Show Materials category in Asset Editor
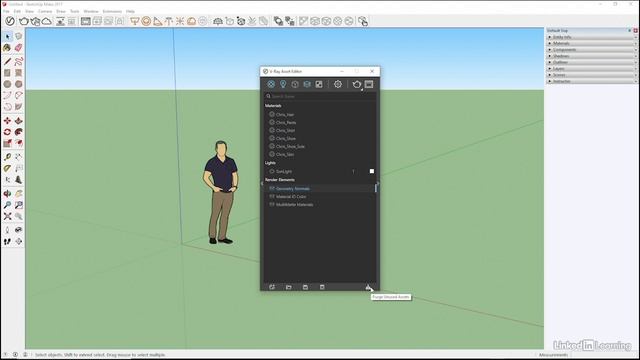640x360 pixels. 271,84
